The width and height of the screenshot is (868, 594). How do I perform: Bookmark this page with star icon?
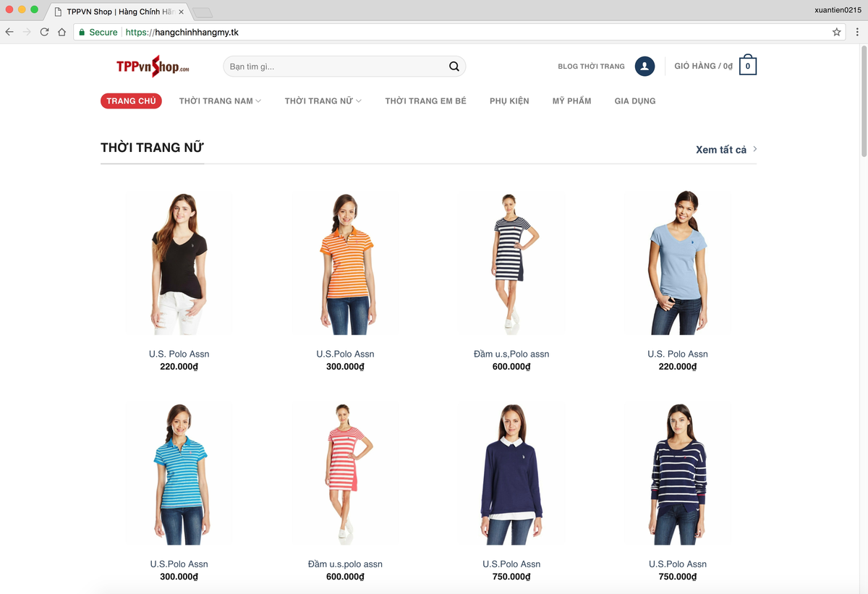coord(837,32)
